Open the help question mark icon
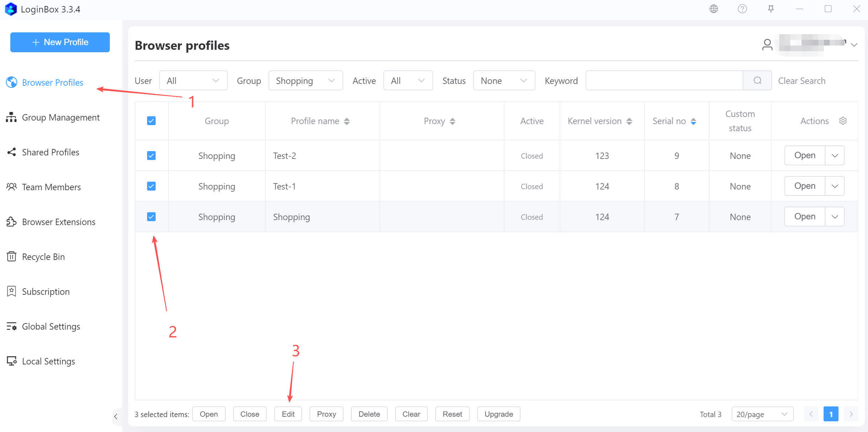 pos(742,9)
